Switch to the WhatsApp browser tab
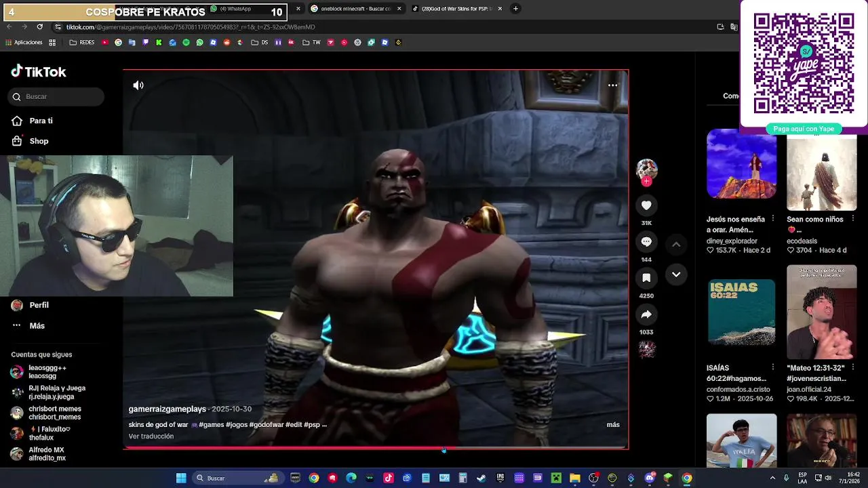Viewport: 868px width, 488px height. 234,9
